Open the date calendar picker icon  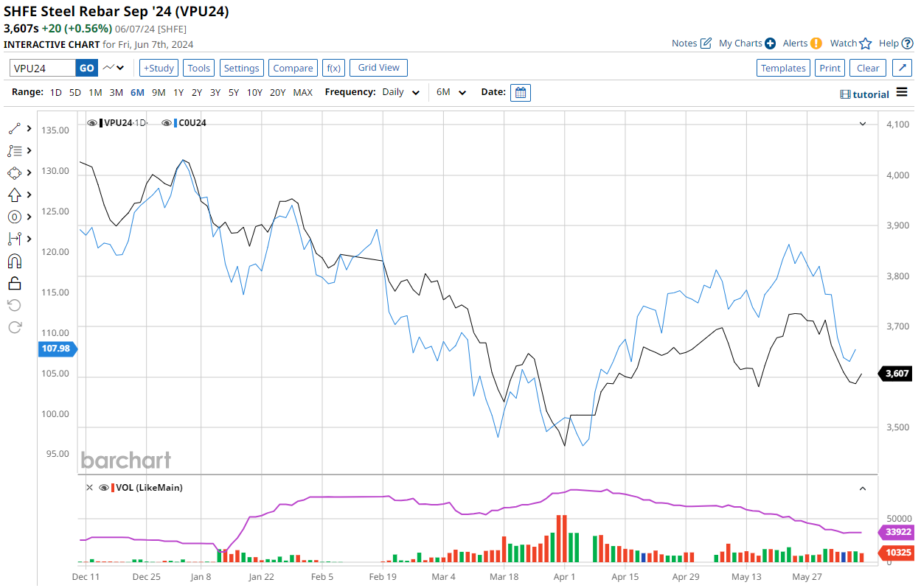[x=520, y=93]
